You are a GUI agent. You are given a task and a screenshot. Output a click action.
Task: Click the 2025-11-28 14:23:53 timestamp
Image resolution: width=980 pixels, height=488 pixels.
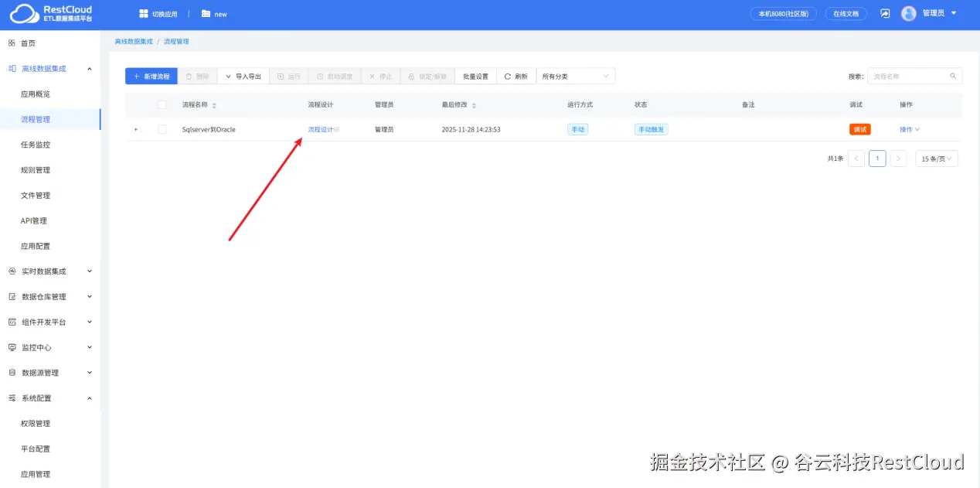[471, 129]
